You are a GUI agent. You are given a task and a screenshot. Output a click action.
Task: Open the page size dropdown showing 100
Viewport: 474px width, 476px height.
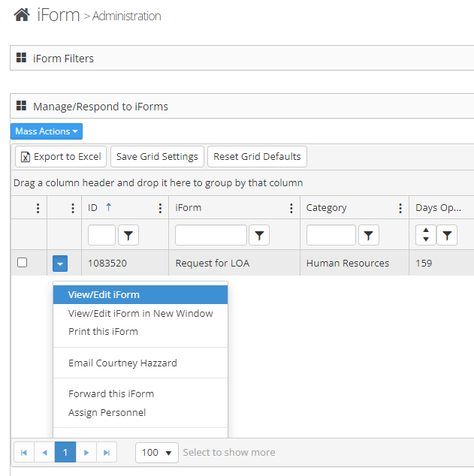point(157,452)
